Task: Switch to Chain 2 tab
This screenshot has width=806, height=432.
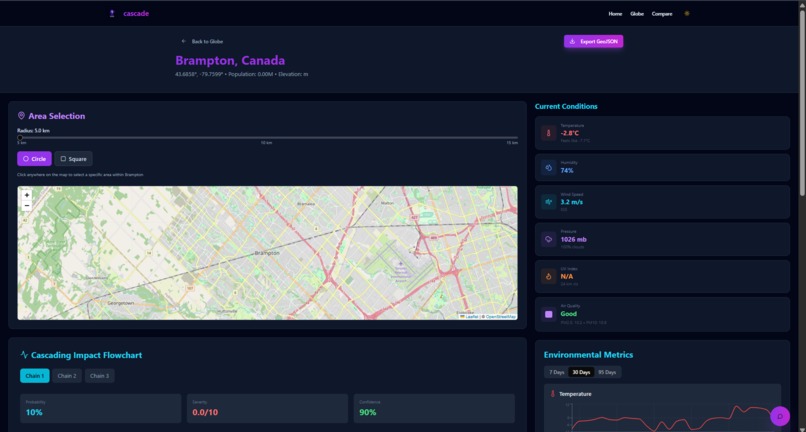Action: tap(67, 376)
